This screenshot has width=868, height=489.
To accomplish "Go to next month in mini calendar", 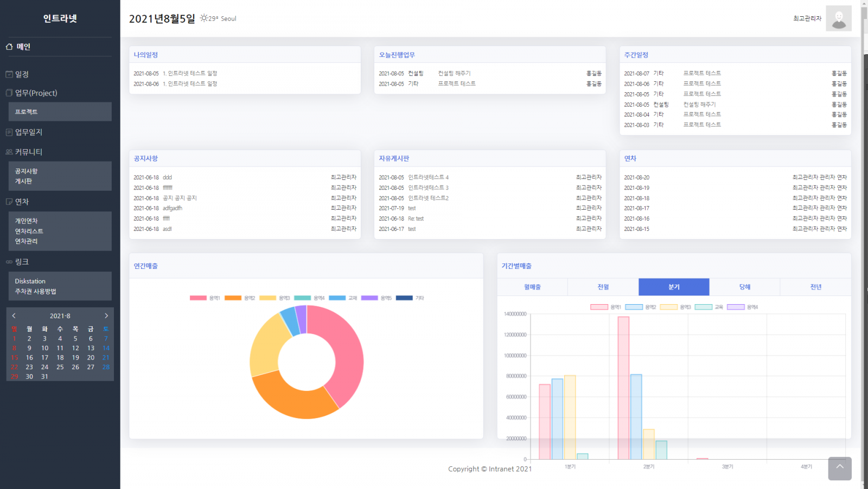I will click(106, 316).
